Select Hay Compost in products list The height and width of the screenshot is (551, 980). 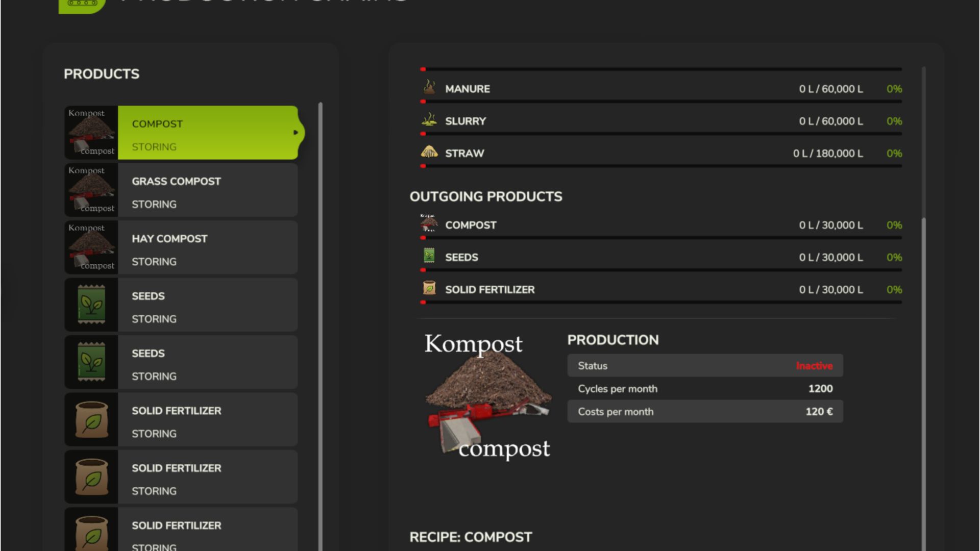207,247
